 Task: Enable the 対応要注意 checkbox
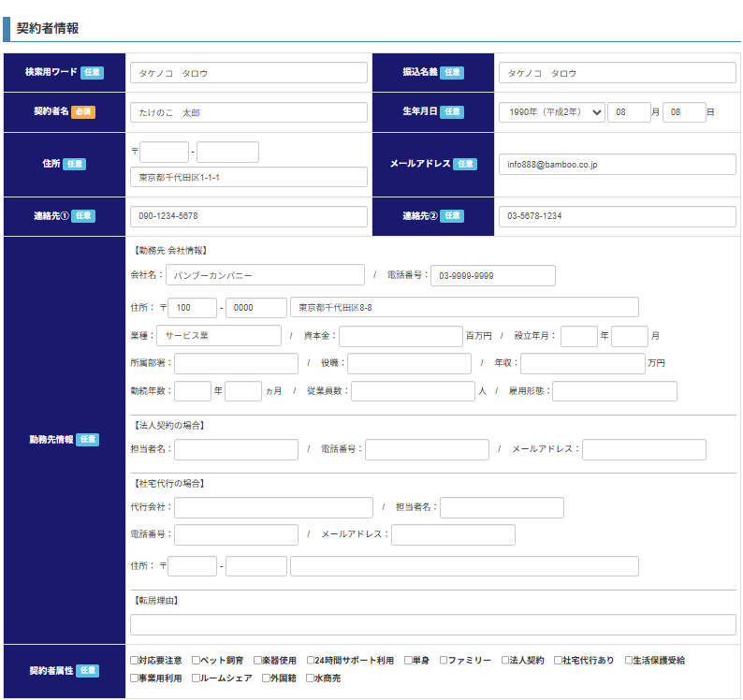pyautogui.click(x=135, y=661)
